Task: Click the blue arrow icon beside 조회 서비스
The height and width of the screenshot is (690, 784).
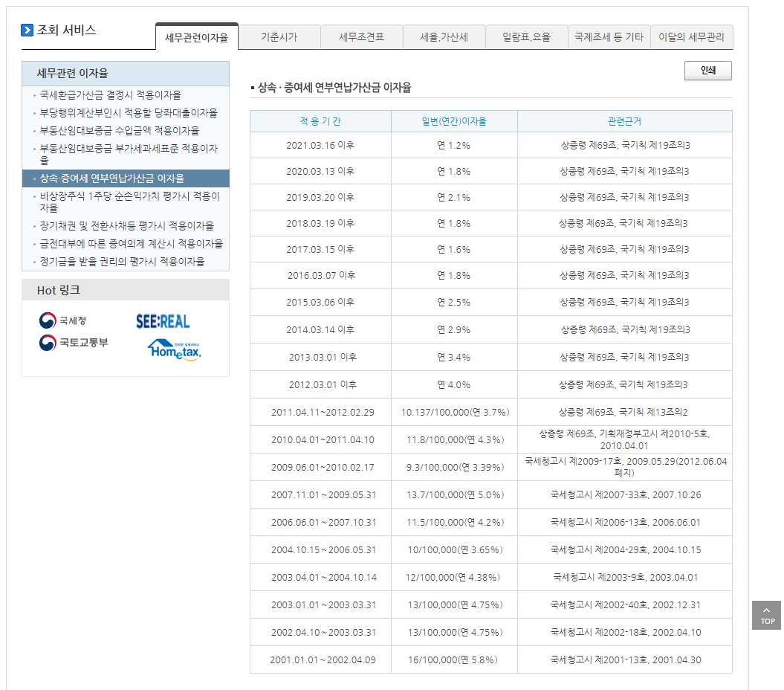Action: [x=27, y=30]
